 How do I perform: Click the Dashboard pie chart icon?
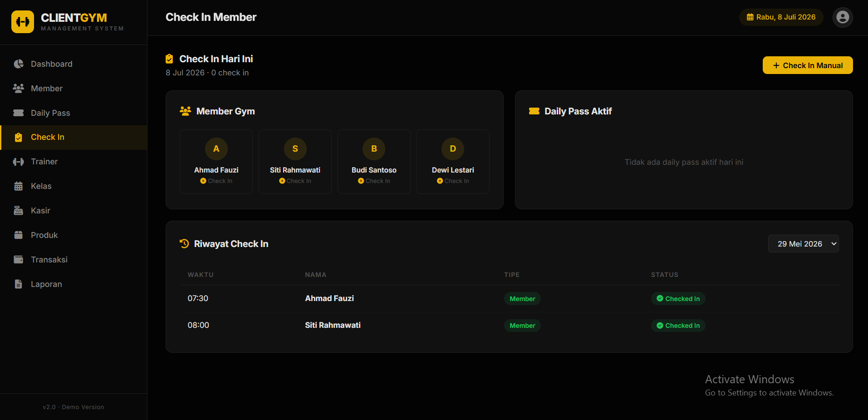[x=19, y=64]
